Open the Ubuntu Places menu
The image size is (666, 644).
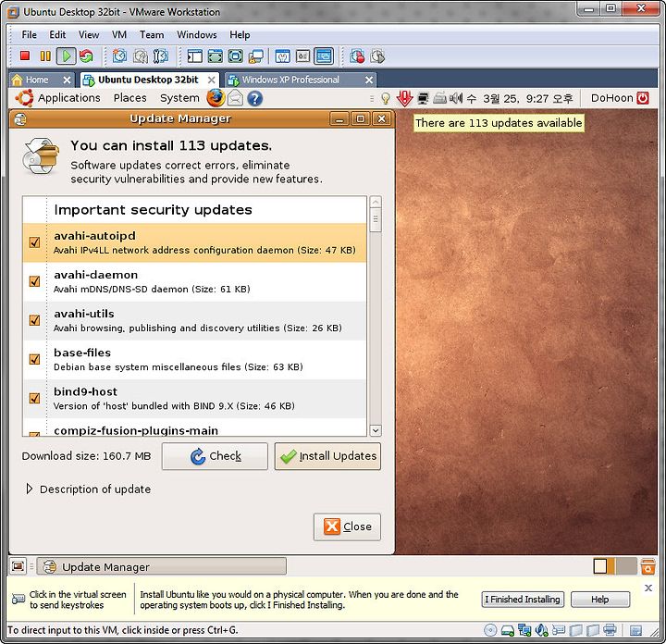pos(130,98)
